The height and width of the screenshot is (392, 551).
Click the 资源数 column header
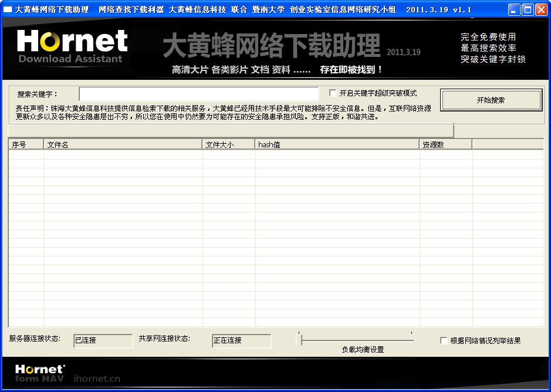(x=445, y=144)
